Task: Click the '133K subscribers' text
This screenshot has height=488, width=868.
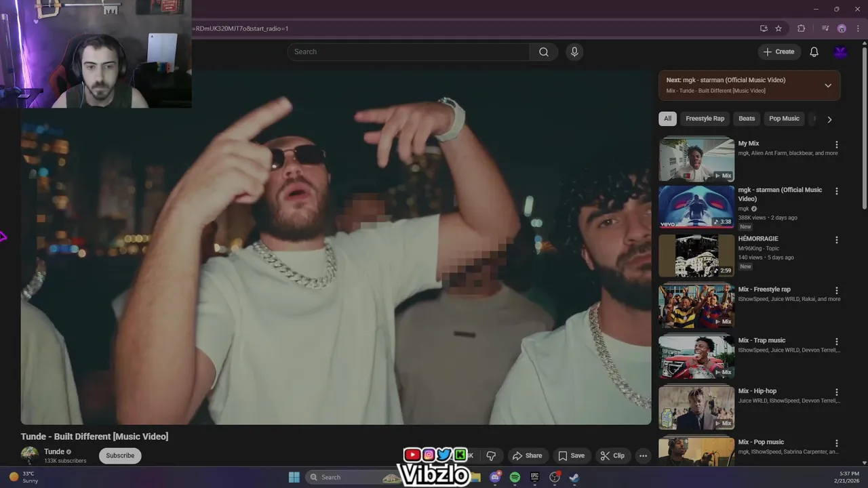Action: tap(65, 461)
